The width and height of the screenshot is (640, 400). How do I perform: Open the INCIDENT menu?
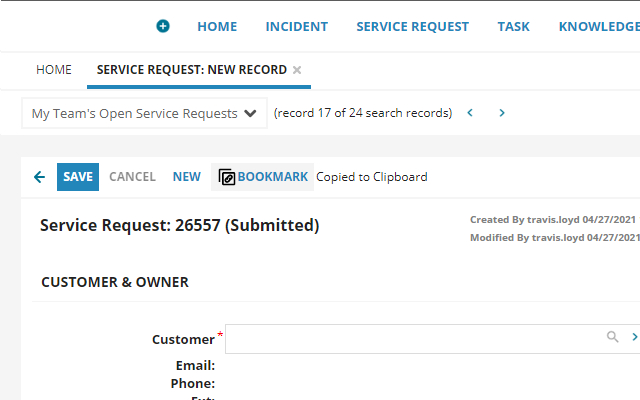tap(297, 27)
